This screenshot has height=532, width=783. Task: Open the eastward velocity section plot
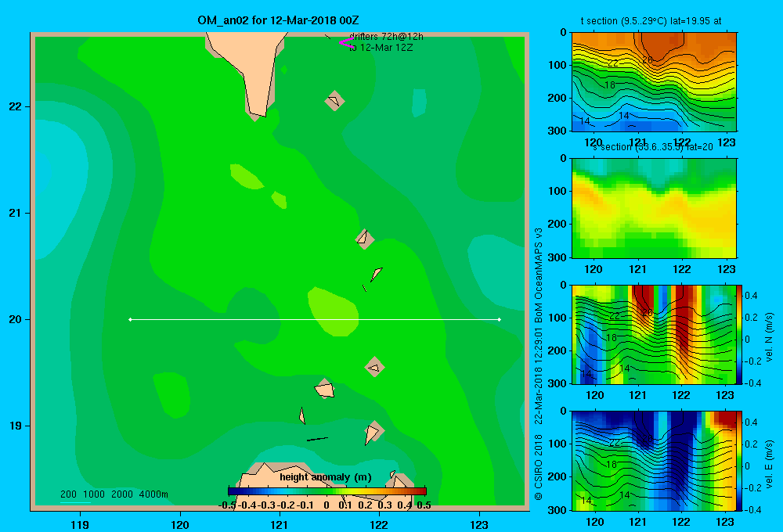pyautogui.click(x=653, y=461)
